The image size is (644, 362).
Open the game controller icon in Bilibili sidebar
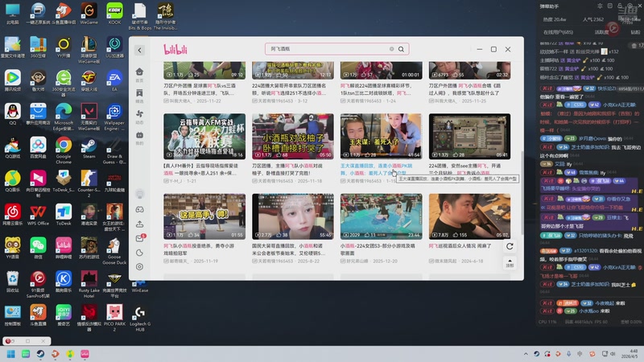click(139, 210)
